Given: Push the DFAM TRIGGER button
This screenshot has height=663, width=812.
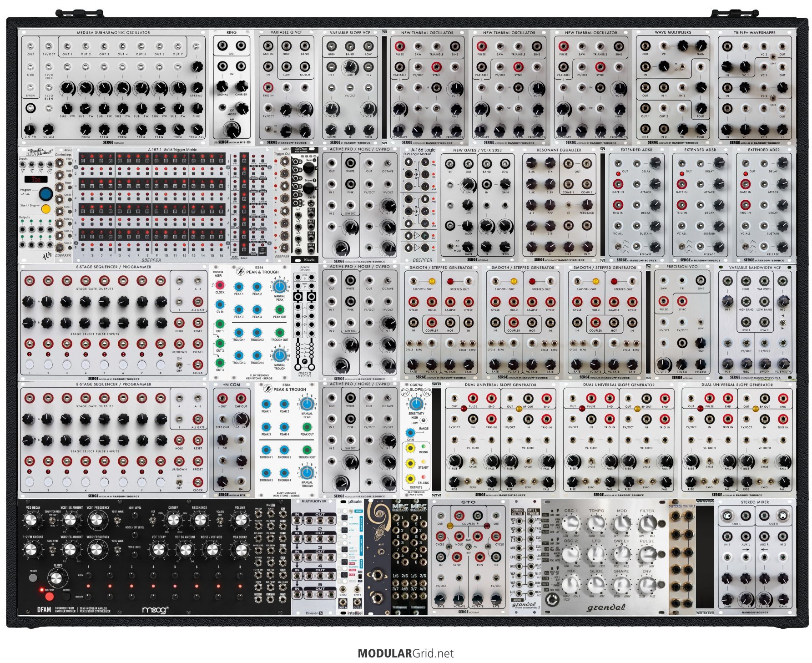Looking at the screenshot, I should [x=33, y=578].
